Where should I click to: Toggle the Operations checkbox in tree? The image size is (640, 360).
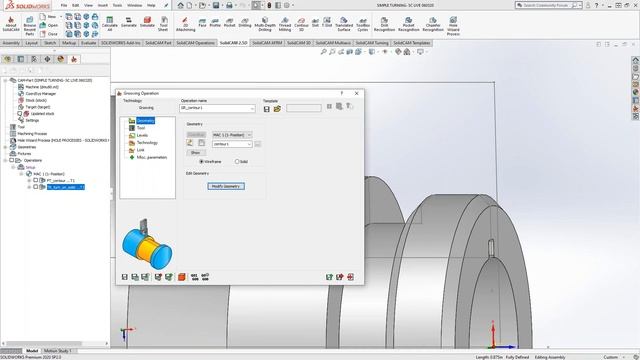point(12,160)
